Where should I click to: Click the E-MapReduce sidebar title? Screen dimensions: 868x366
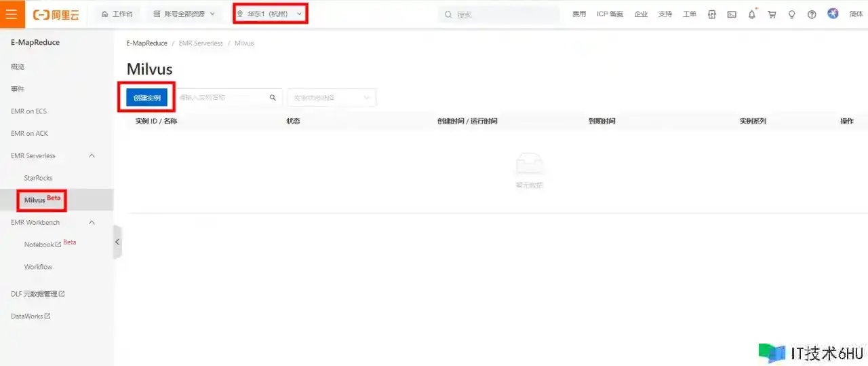(35, 42)
